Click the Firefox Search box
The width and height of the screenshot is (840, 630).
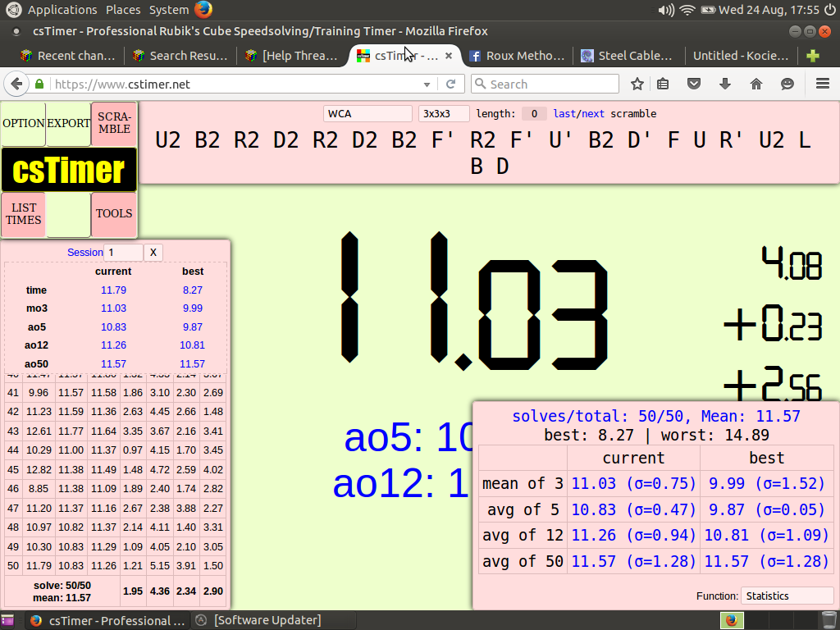[x=545, y=84]
